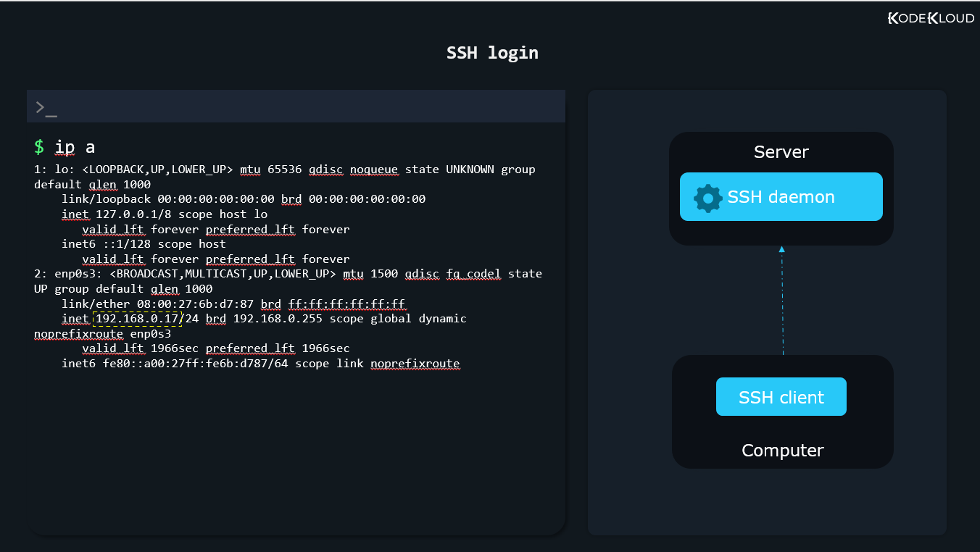
Task: Click the Server box label
Action: point(781,152)
